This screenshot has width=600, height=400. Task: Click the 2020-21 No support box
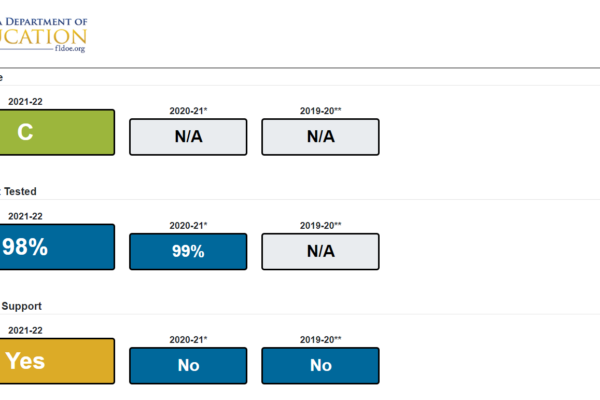tap(188, 366)
